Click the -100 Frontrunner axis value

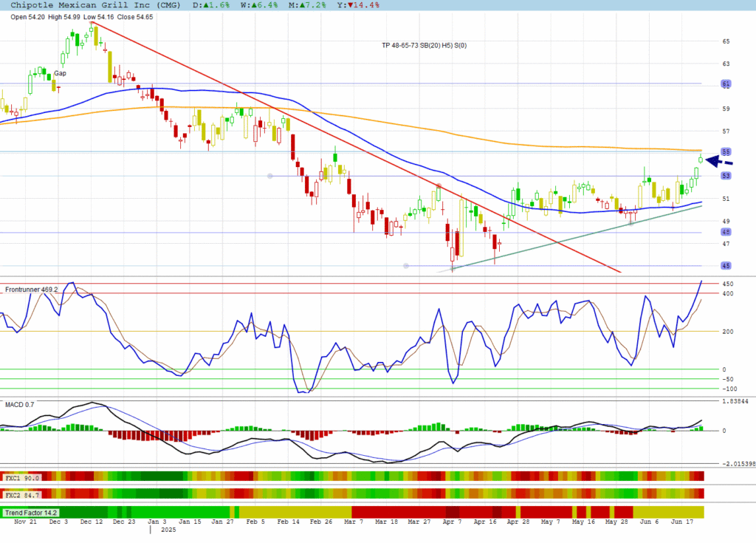729,389
